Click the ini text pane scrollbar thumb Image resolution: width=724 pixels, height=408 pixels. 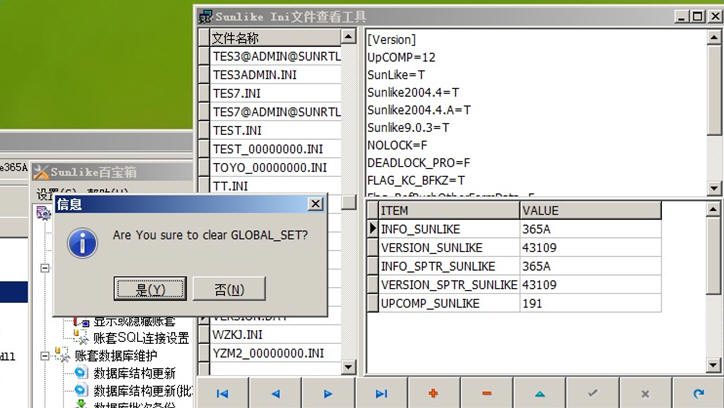tap(714, 90)
